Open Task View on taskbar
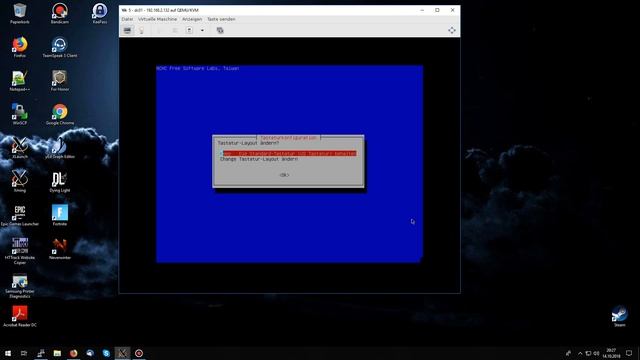The image size is (640, 360). coord(24,353)
